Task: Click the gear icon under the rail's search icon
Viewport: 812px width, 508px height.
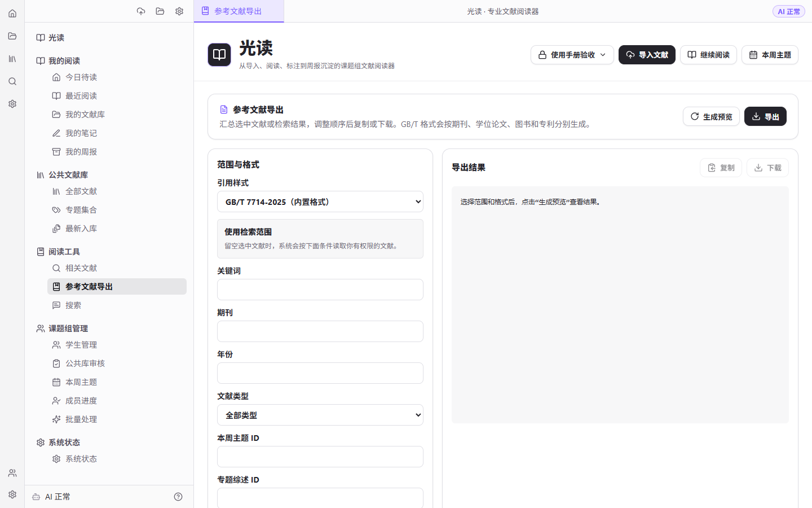Action: coord(12,104)
